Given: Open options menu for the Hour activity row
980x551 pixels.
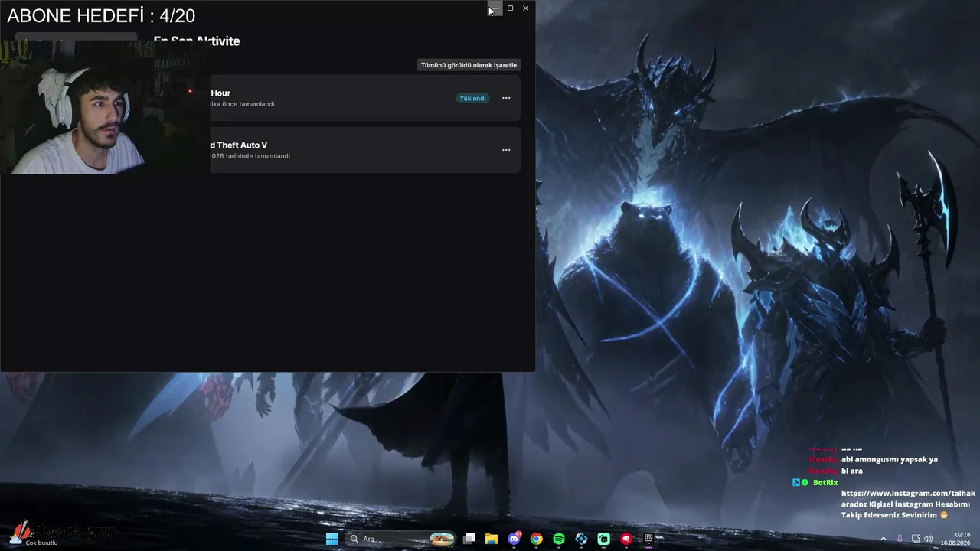Looking at the screenshot, I should [x=506, y=98].
